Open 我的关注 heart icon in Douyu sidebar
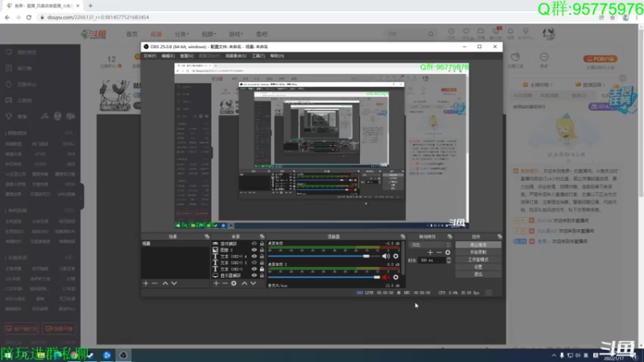The height and width of the screenshot is (362, 644). coord(9,52)
